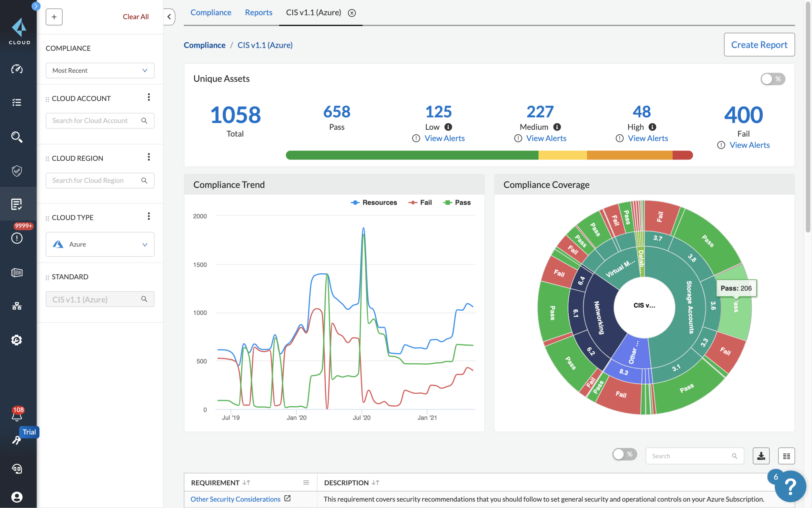
Task: Open the Investigate search icon in sidebar
Action: pos(16,137)
